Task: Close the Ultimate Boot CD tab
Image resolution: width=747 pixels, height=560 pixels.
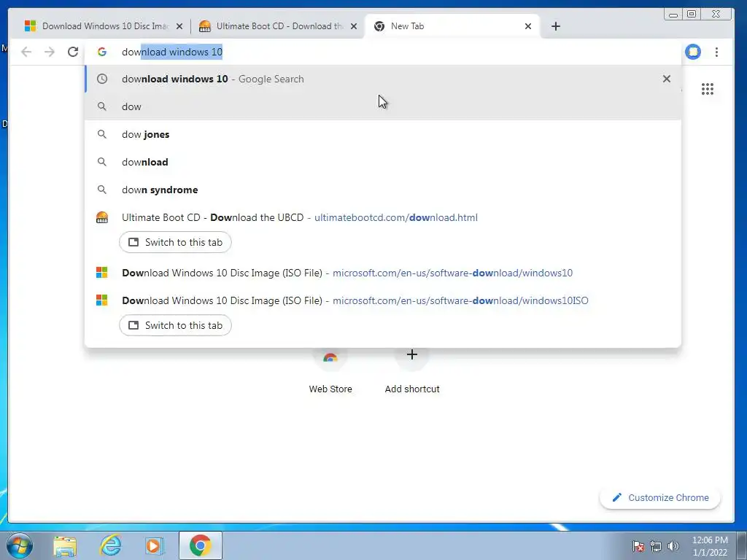Action: [354, 27]
